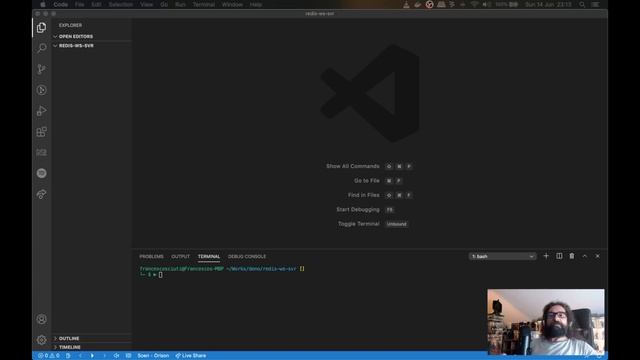
Task: Click the mute speaker icon in status bar
Action: pos(116,356)
